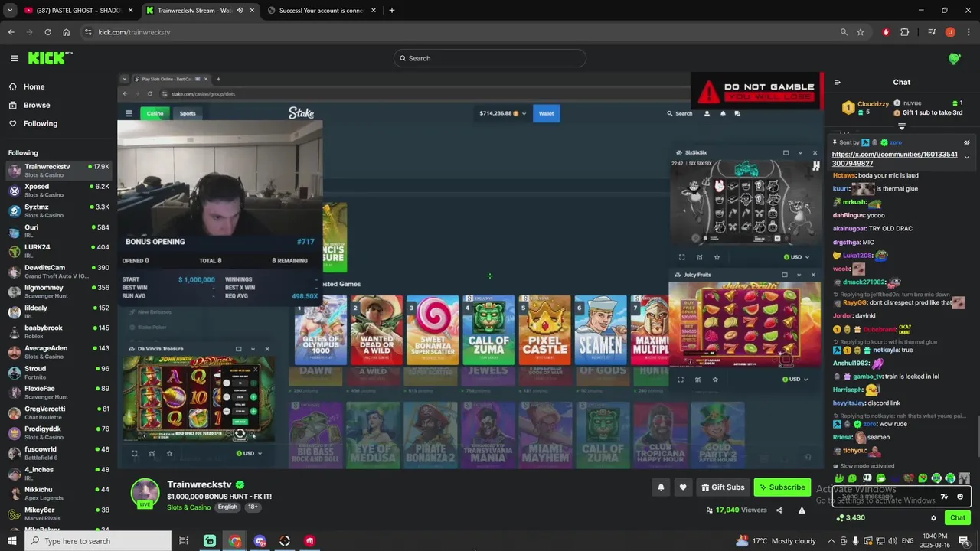Click the Gates of Olympus 1000 game tile

[x=321, y=330]
